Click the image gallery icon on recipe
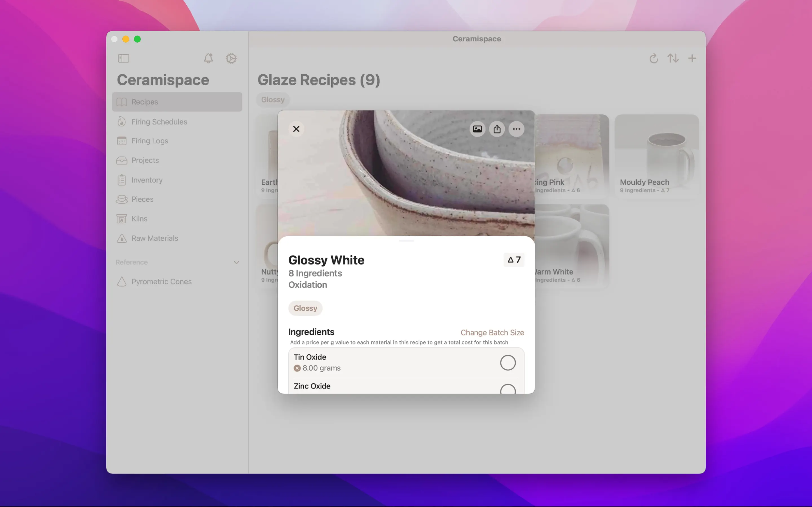Image resolution: width=812 pixels, height=507 pixels. tap(477, 129)
